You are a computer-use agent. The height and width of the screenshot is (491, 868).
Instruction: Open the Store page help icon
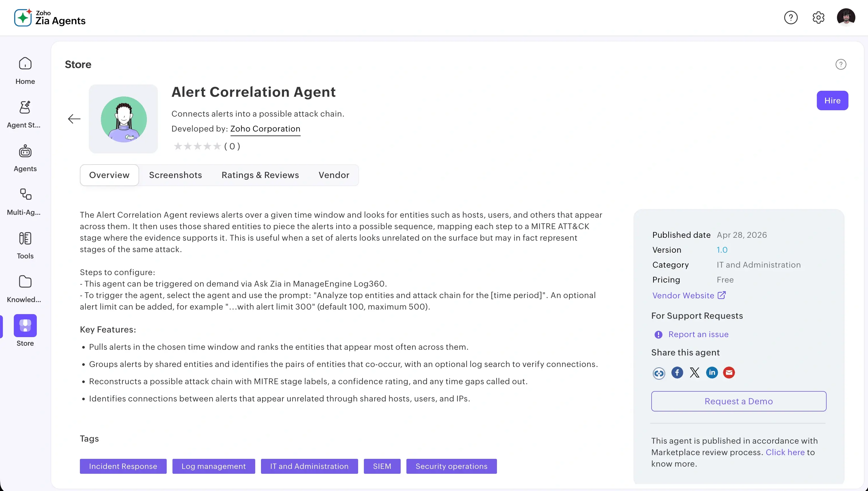click(841, 64)
